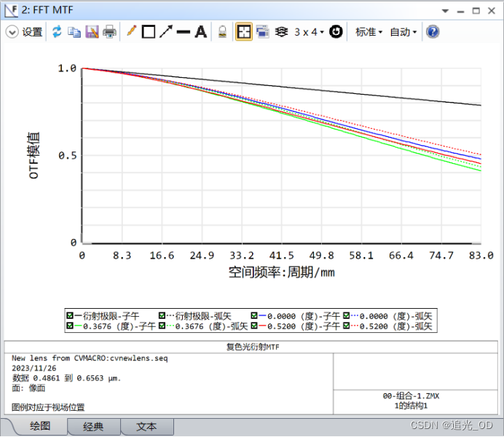Click the 图例对应于视场位置 note
The height and width of the screenshot is (437, 504).
[x=48, y=407]
